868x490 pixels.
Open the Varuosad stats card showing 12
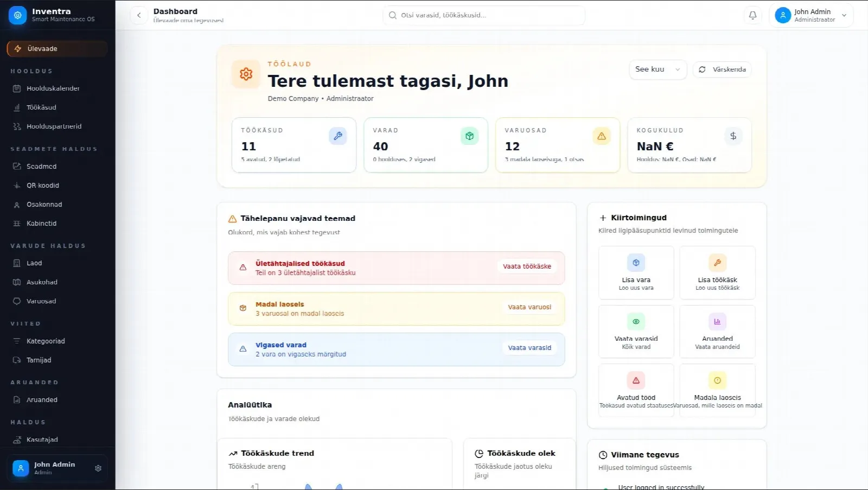[558, 145]
